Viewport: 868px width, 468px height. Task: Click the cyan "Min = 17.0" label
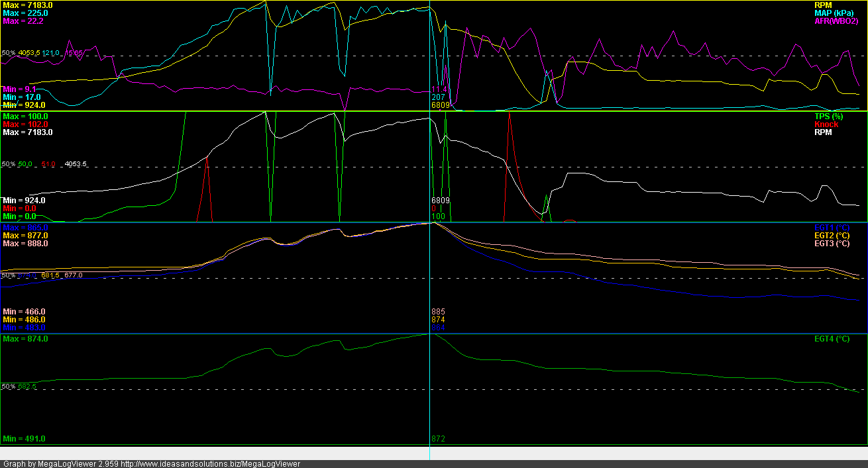pyautogui.click(x=23, y=97)
